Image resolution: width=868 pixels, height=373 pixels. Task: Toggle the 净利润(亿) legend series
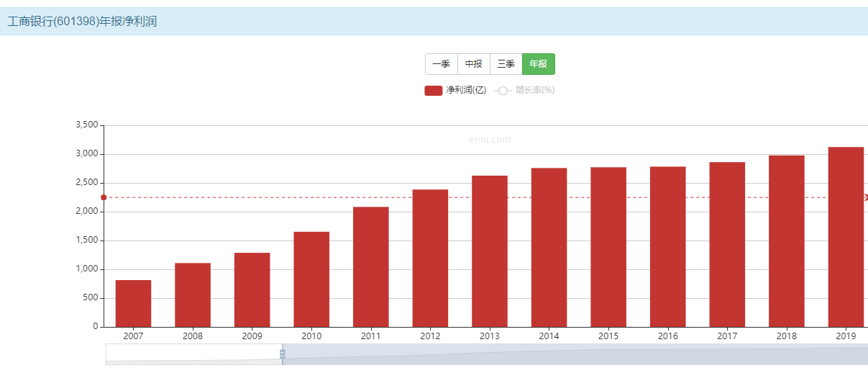point(456,90)
